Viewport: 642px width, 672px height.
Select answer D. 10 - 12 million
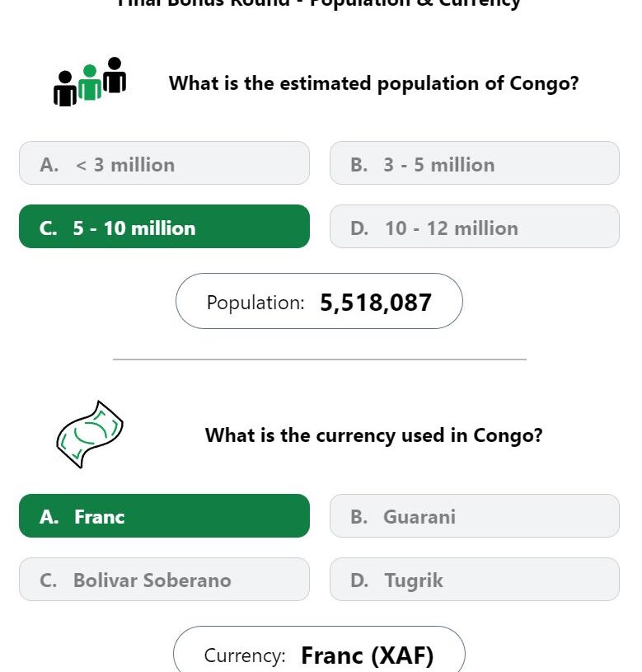(x=474, y=226)
